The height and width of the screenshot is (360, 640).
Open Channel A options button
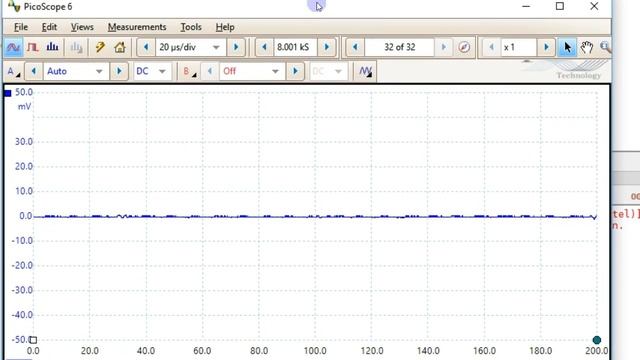13,71
